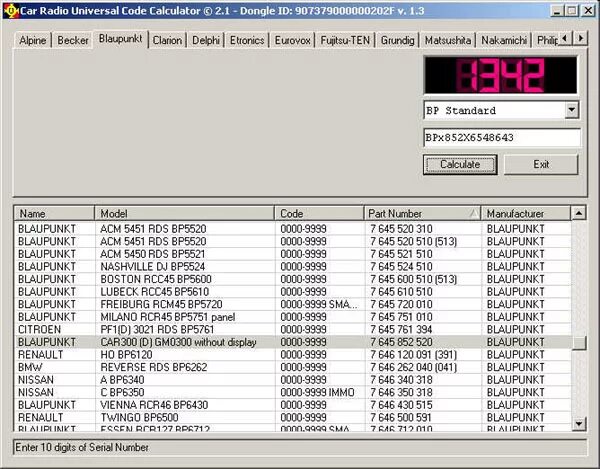Select the A BP6340 row

click(293, 380)
